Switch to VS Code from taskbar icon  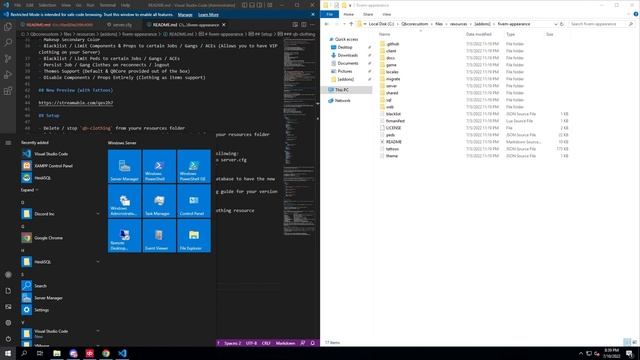click(x=122, y=353)
